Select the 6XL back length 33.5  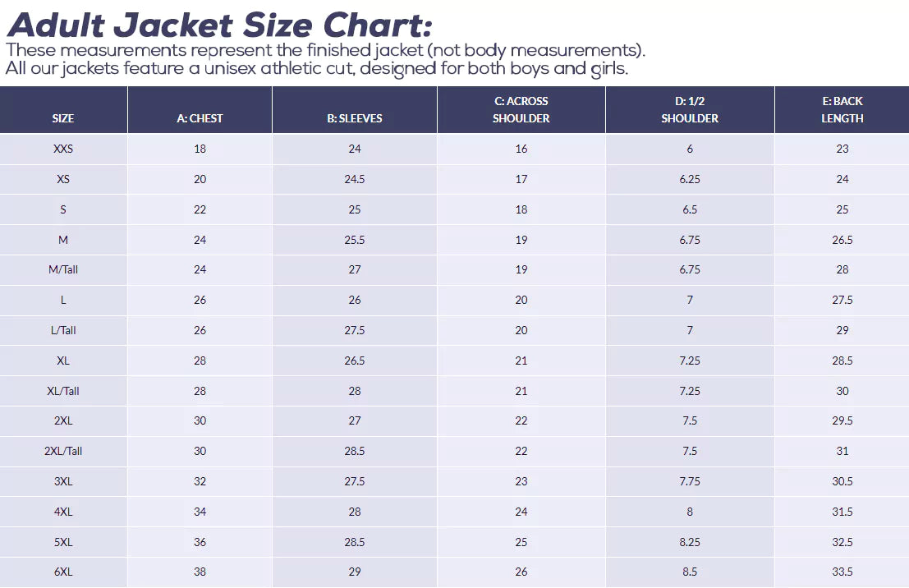point(842,572)
